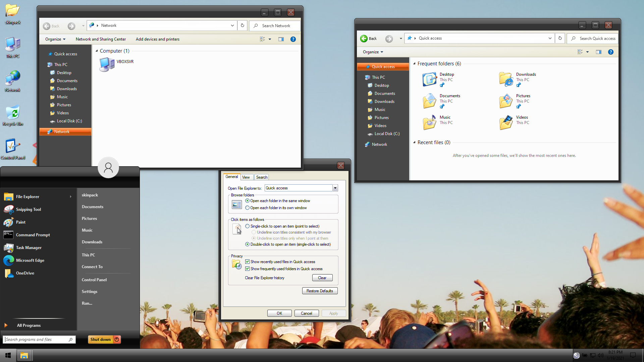The width and height of the screenshot is (644, 362).
Task: Click Clear to erase File Explorer history
Action: tap(322, 278)
